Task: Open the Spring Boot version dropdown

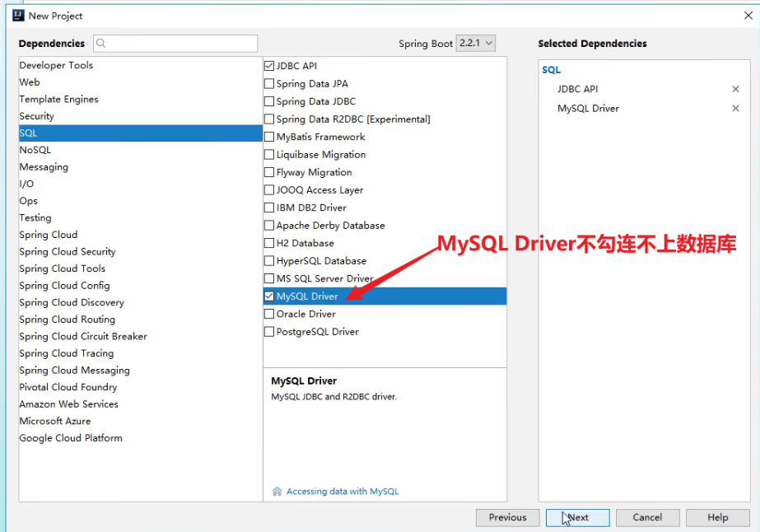Action: tap(475, 43)
